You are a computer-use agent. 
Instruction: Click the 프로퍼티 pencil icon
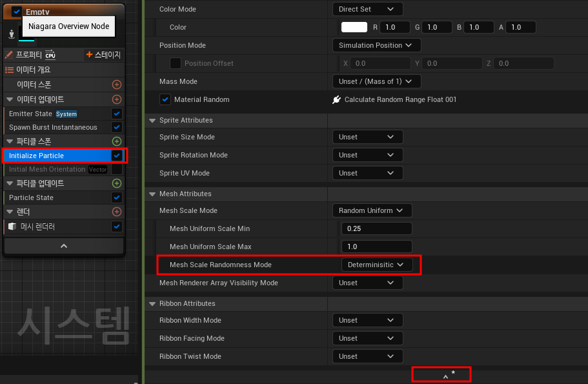coord(8,55)
